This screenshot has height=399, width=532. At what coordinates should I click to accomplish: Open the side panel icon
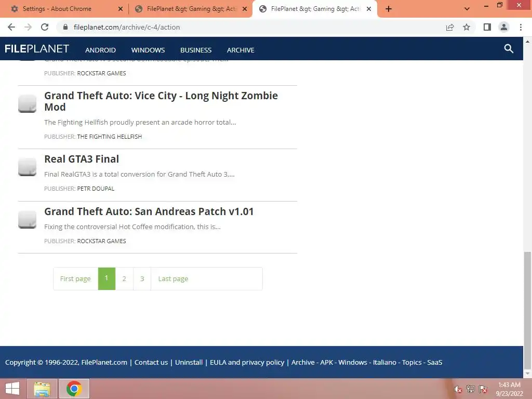(487, 27)
